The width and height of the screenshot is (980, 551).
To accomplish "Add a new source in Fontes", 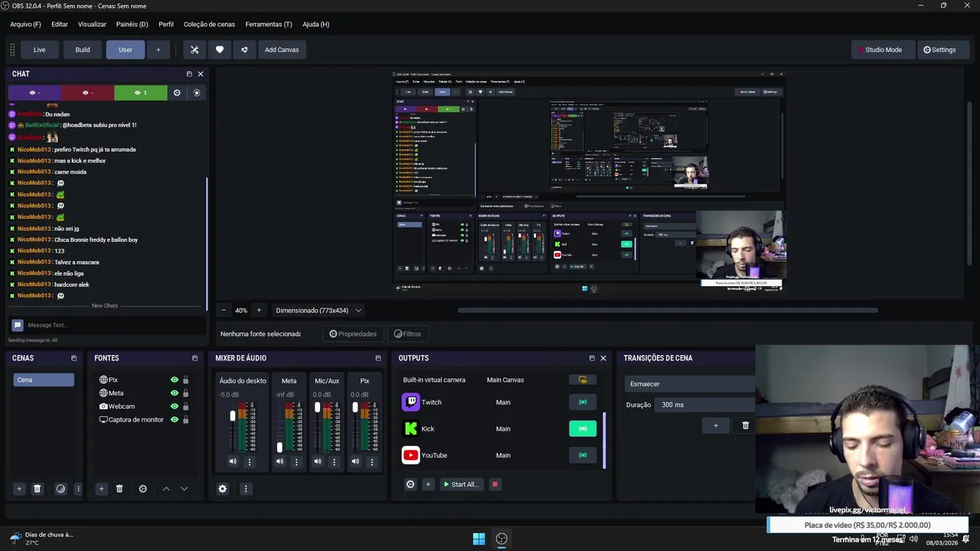I will 101,489.
